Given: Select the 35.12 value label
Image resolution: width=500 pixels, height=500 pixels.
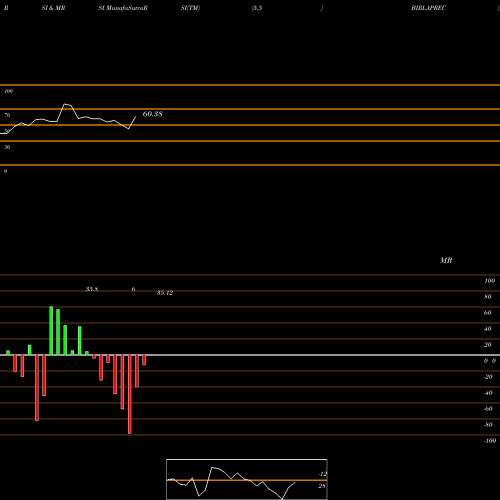Looking at the screenshot, I should tap(165, 293).
